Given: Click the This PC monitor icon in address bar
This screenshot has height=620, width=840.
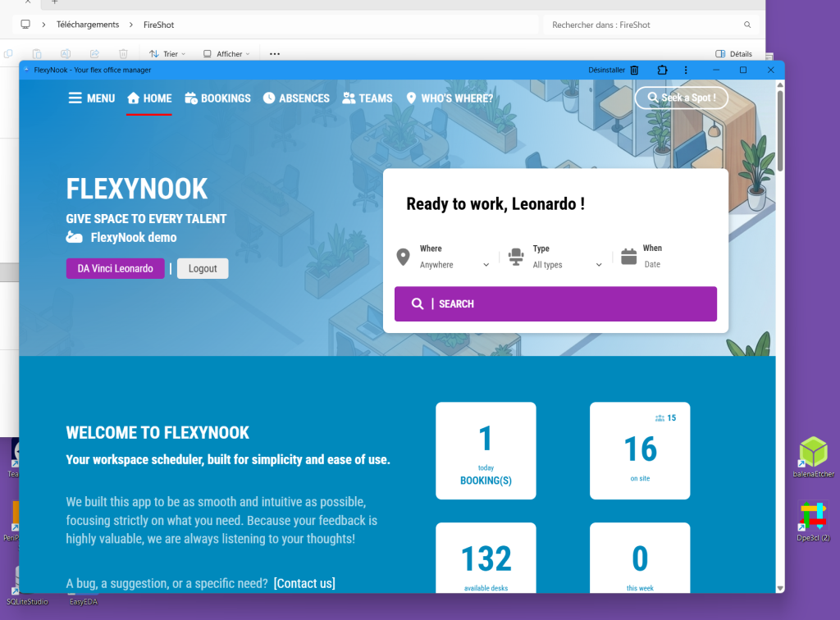Looking at the screenshot, I should point(25,25).
